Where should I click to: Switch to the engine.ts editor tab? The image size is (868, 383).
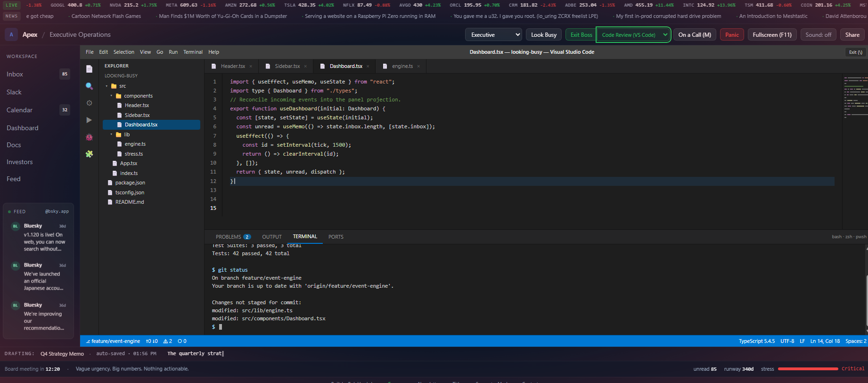click(x=402, y=67)
